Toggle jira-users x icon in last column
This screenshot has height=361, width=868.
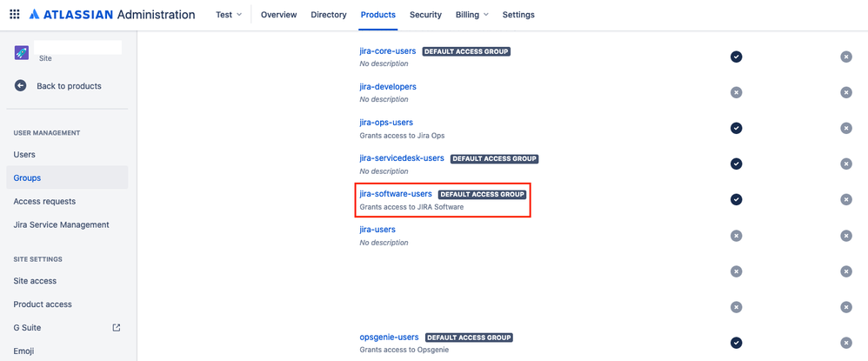846,236
